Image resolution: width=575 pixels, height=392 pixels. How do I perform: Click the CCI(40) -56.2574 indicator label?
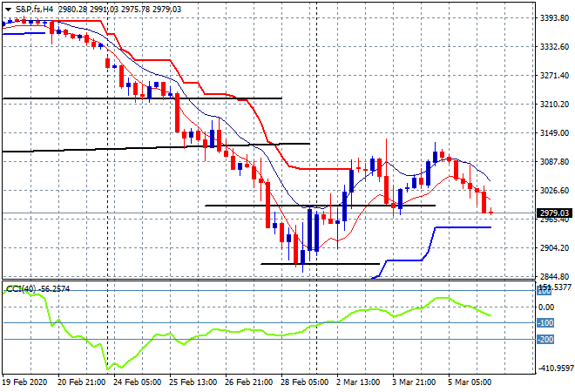38,289
